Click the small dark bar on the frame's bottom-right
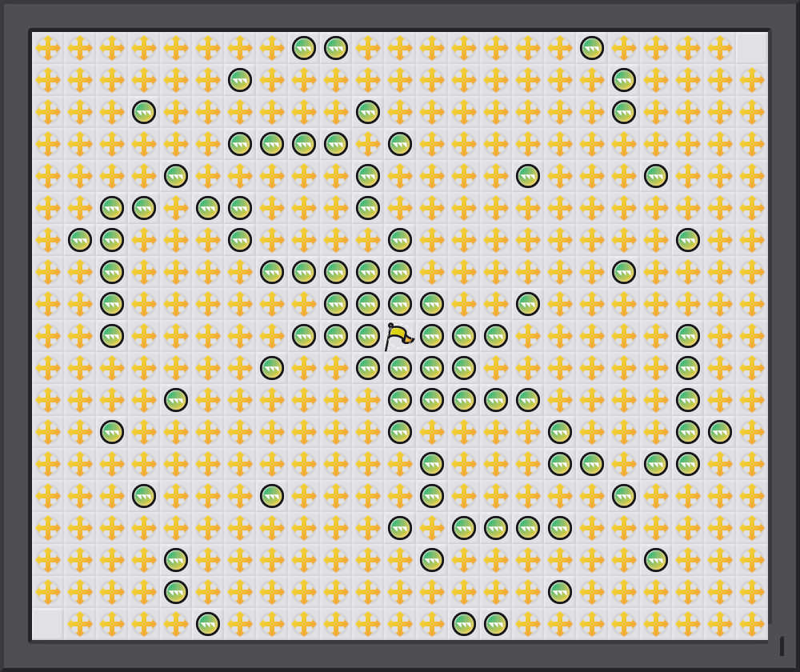The width and height of the screenshot is (800, 672). click(x=782, y=646)
